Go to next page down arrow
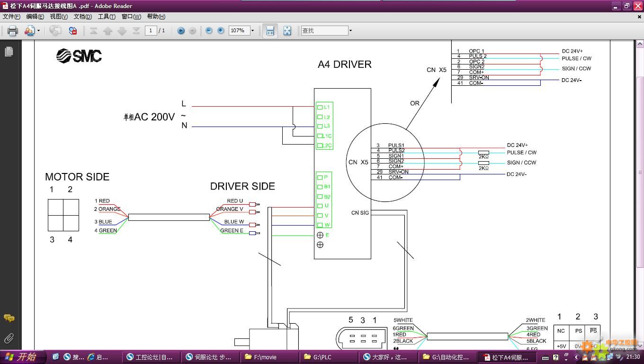The width and height of the screenshot is (644, 364). (x=122, y=31)
